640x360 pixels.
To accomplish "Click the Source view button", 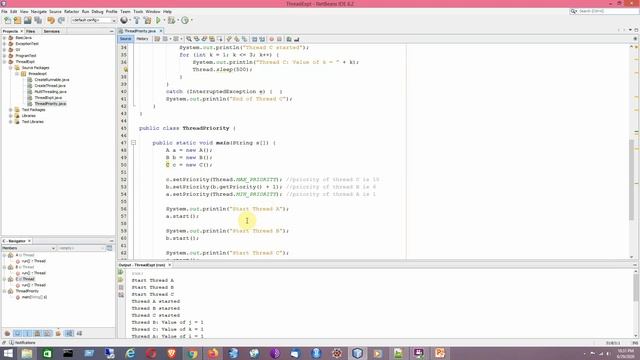I will click(x=125, y=39).
